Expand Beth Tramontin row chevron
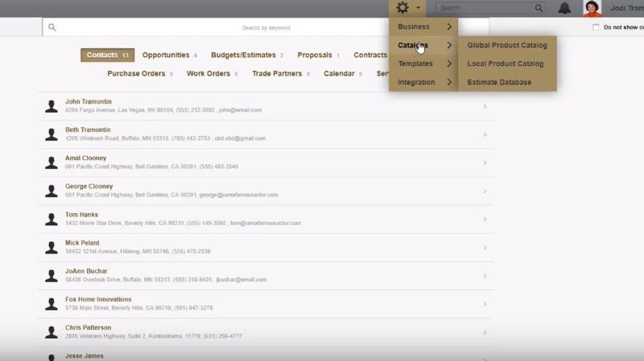This screenshot has height=361, width=644. point(485,134)
